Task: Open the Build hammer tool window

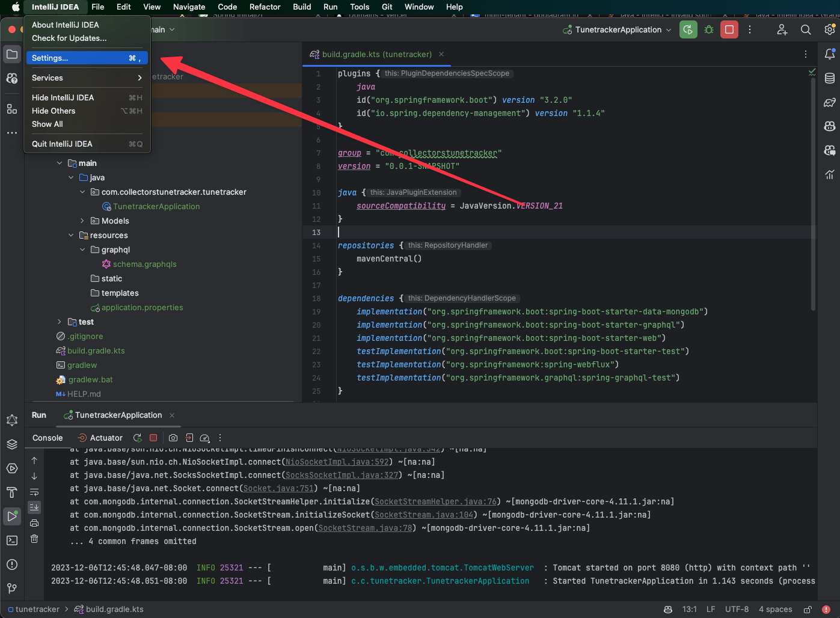Action: (12, 492)
